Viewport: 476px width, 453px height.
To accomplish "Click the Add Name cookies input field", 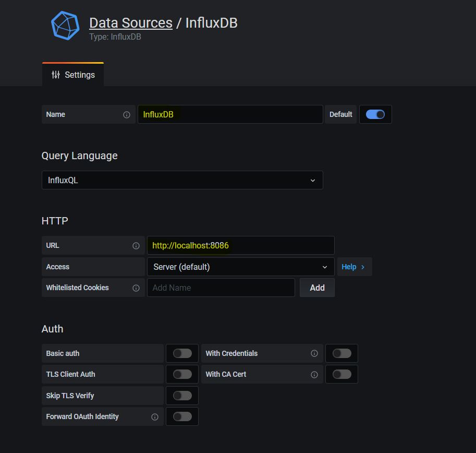I will 221,288.
